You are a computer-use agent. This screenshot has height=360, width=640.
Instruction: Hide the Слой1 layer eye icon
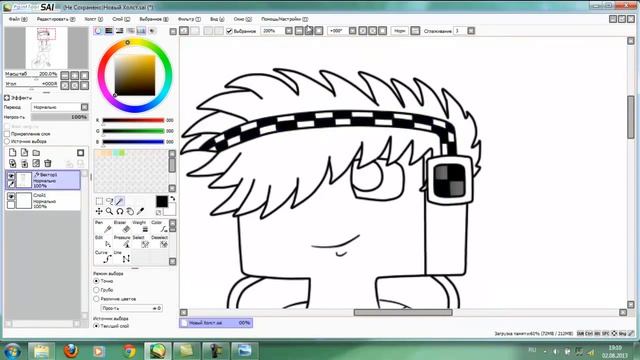pos(11,197)
